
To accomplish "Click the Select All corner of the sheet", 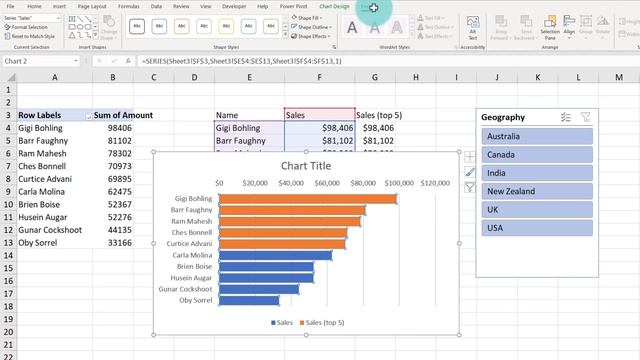I will [11, 77].
